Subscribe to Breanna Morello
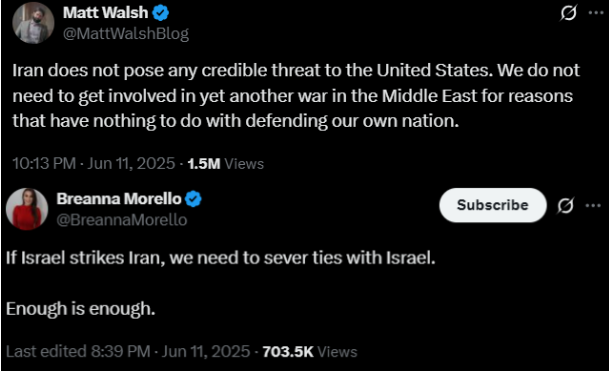 click(x=493, y=205)
